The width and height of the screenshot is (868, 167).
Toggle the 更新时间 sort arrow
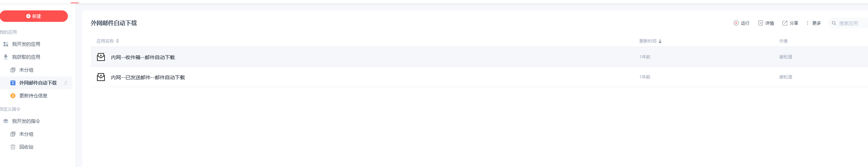click(x=660, y=41)
